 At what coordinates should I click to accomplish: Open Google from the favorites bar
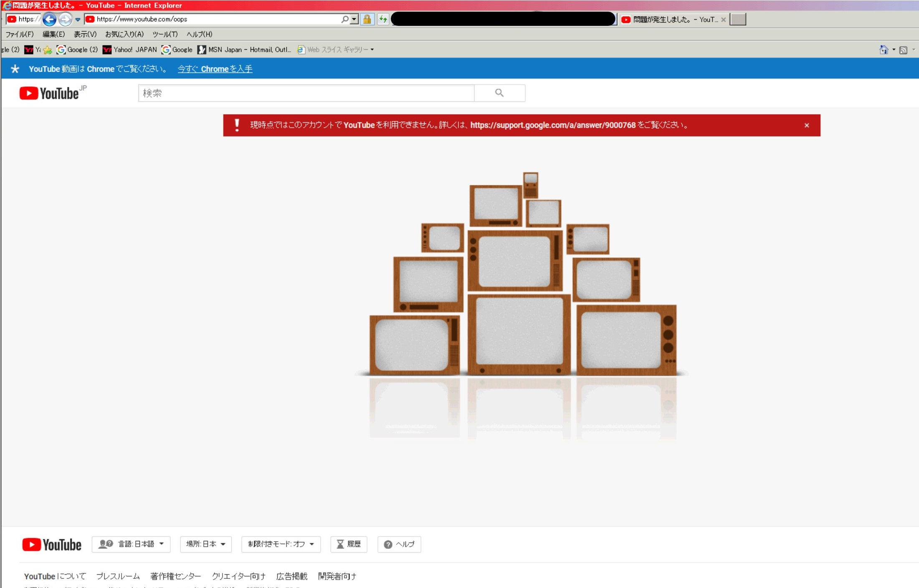click(x=177, y=49)
